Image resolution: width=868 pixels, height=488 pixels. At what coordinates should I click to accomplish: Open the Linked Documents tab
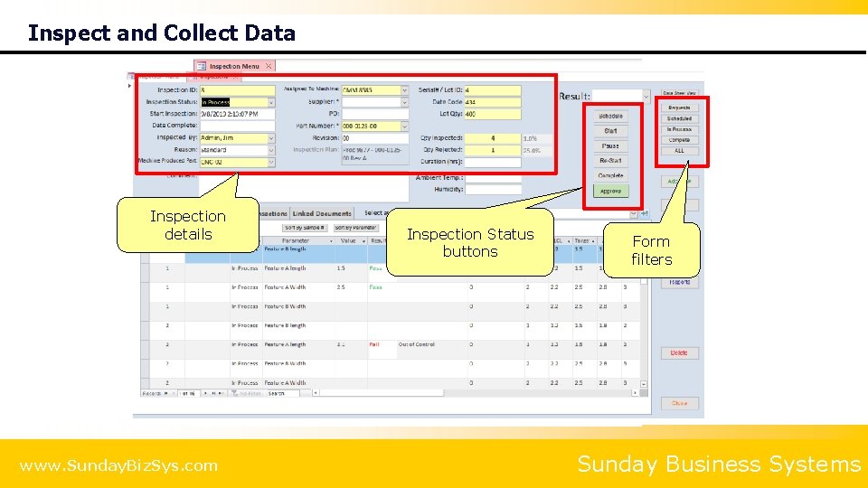[322, 213]
